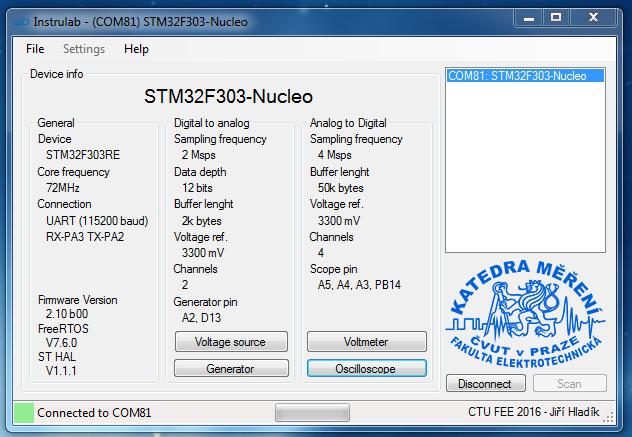Screen dimensions: 632x437
Task: Click the UART (115200 baud) text
Action: click(x=97, y=221)
